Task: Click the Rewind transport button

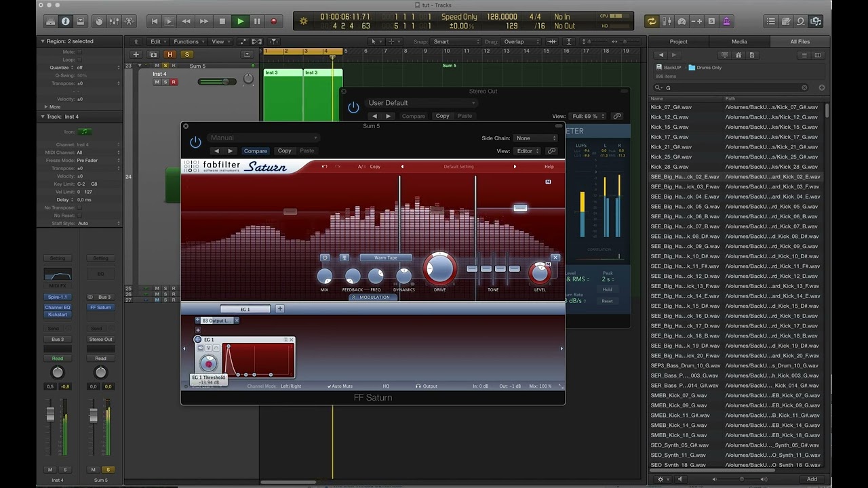Action: point(186,21)
